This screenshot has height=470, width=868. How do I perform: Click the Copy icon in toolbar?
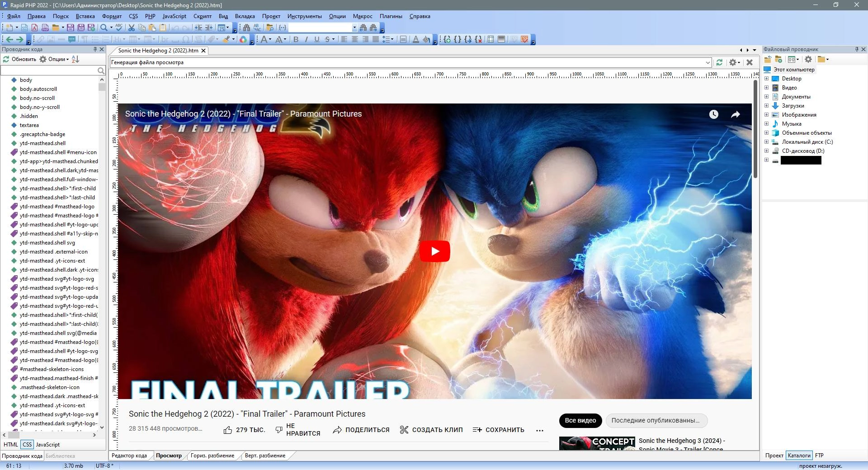142,28
